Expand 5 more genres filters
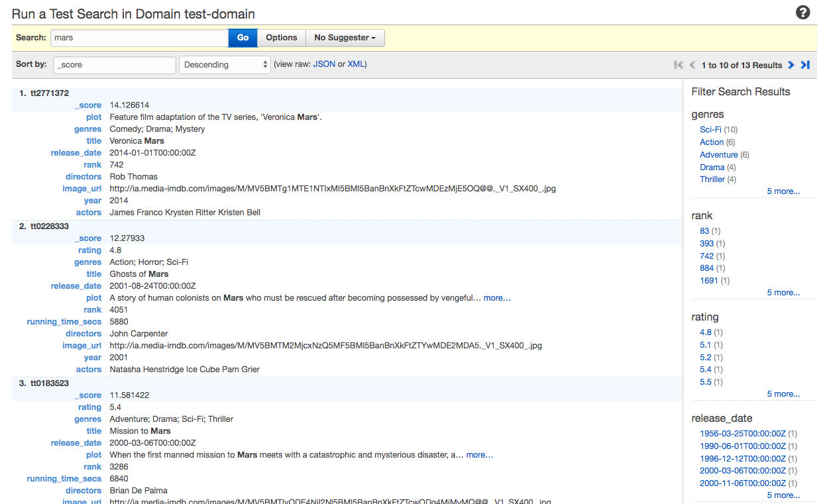The width and height of the screenshot is (825, 504). click(x=783, y=191)
